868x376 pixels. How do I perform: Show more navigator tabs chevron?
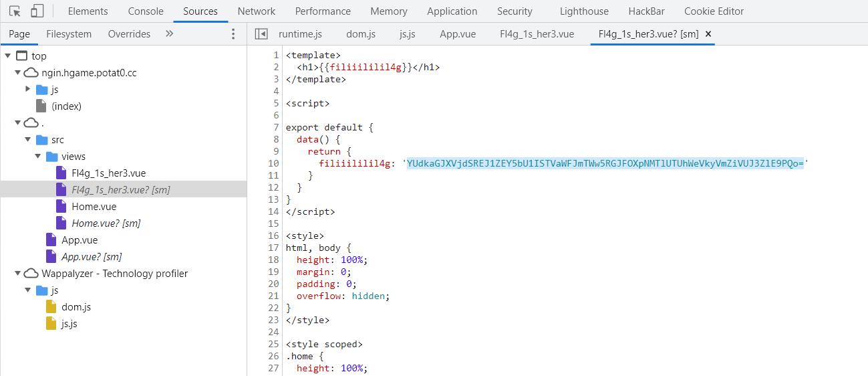coord(169,33)
